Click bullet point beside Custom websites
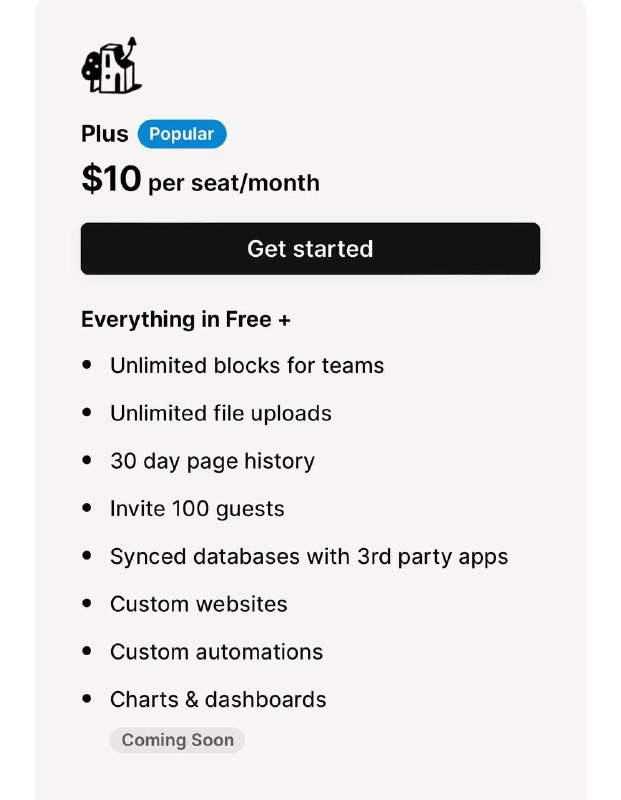The image size is (621, 800). coord(87,604)
